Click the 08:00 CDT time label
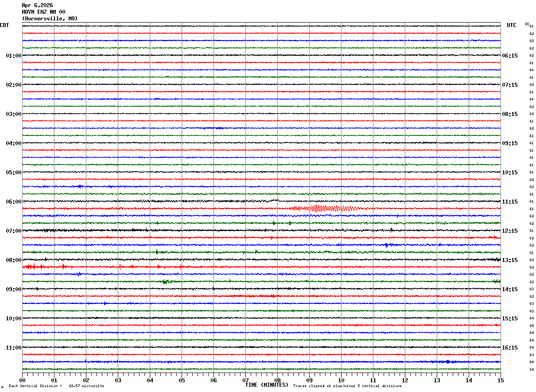Screen dimensions: 536x392 pyautogui.click(x=13, y=260)
